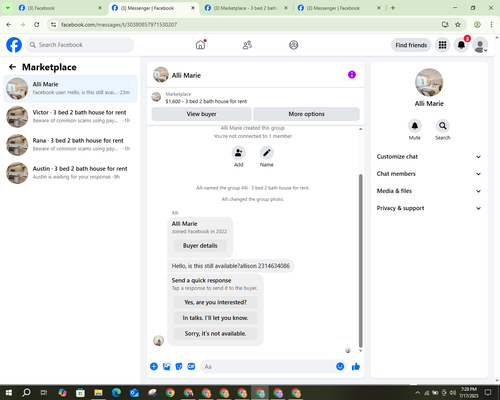Click the chat scrollbar

pos(360,260)
